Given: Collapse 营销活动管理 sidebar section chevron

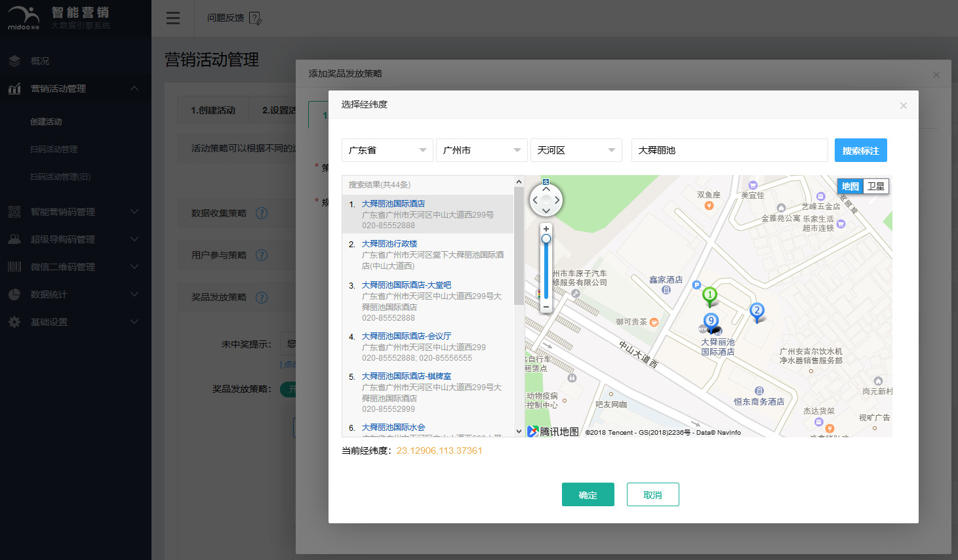Looking at the screenshot, I should 134,89.
